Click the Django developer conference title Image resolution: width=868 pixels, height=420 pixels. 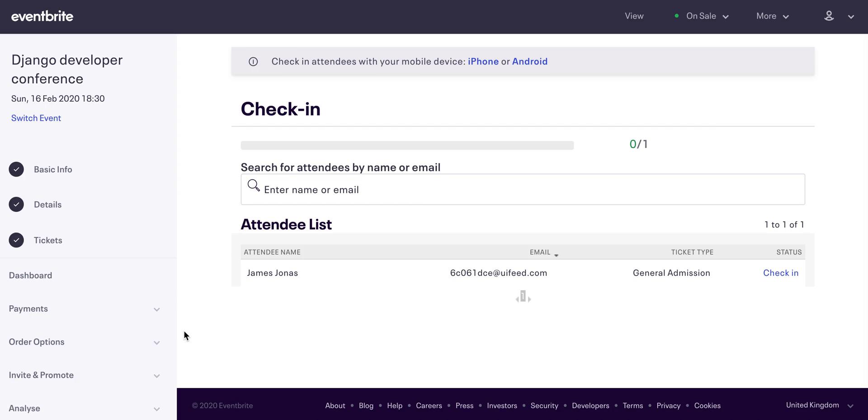click(67, 69)
